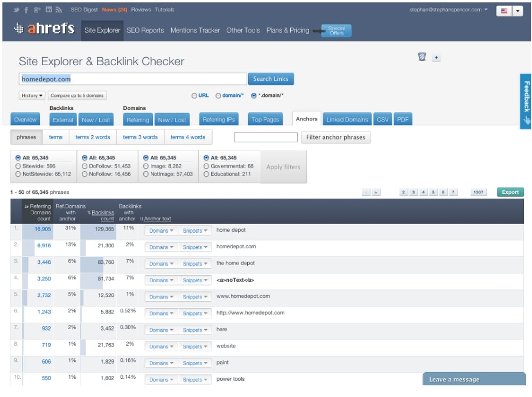Click Compare up to 5 domains

tap(77, 96)
